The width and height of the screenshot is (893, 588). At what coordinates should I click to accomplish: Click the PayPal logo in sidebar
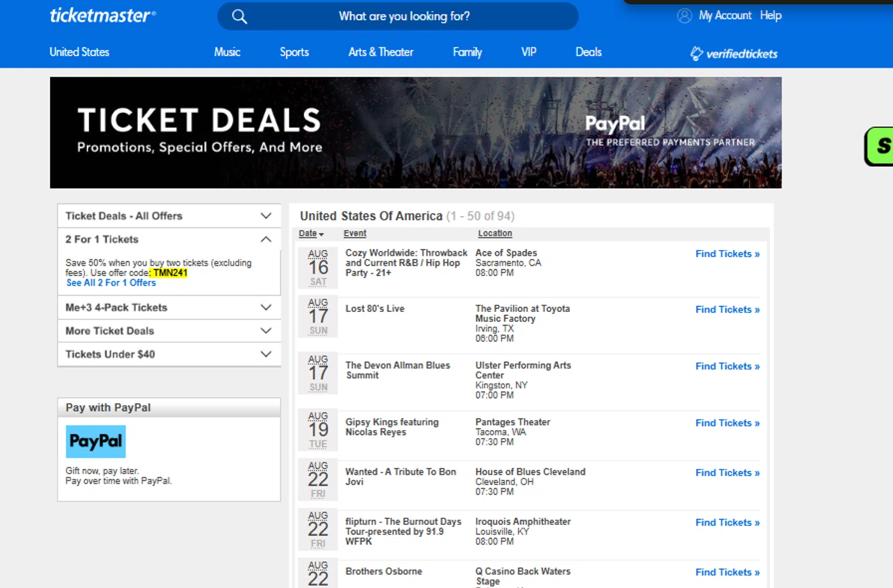tap(96, 442)
